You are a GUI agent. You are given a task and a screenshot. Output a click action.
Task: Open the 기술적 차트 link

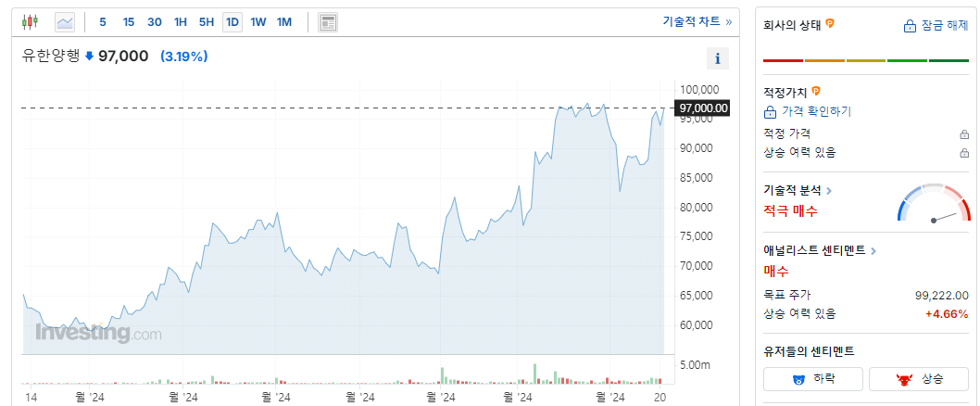[x=691, y=21]
